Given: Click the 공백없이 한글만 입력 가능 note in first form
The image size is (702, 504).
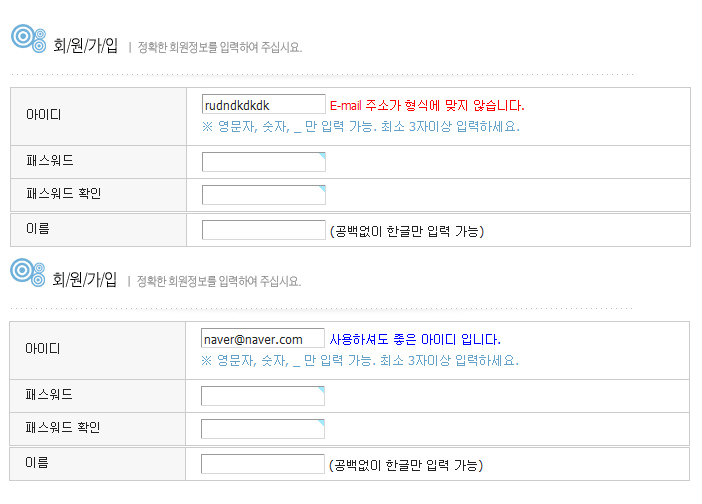Looking at the screenshot, I should tap(407, 232).
